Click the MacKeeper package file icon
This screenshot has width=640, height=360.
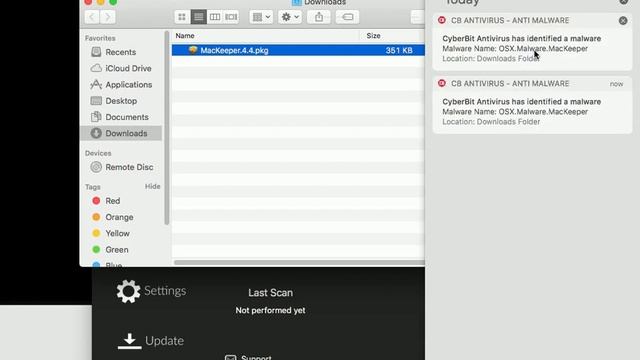point(193,50)
